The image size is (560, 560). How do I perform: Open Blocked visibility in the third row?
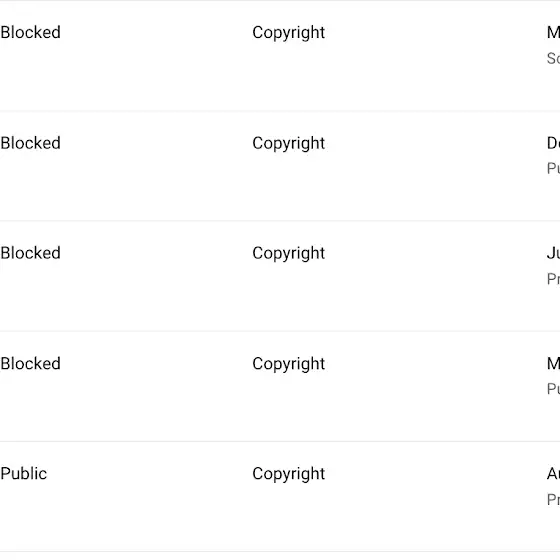[x=30, y=253]
